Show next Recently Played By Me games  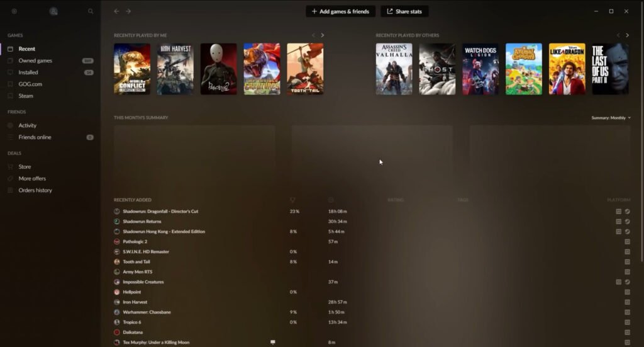[x=323, y=35]
